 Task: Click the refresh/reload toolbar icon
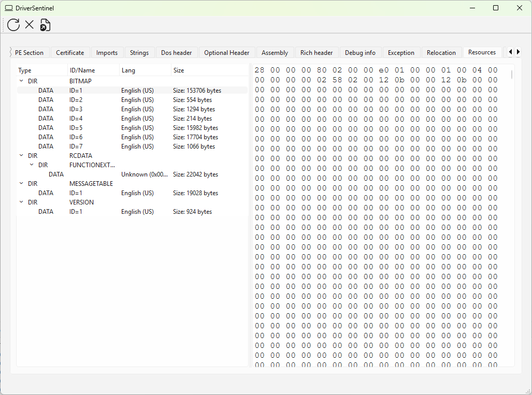(13, 24)
